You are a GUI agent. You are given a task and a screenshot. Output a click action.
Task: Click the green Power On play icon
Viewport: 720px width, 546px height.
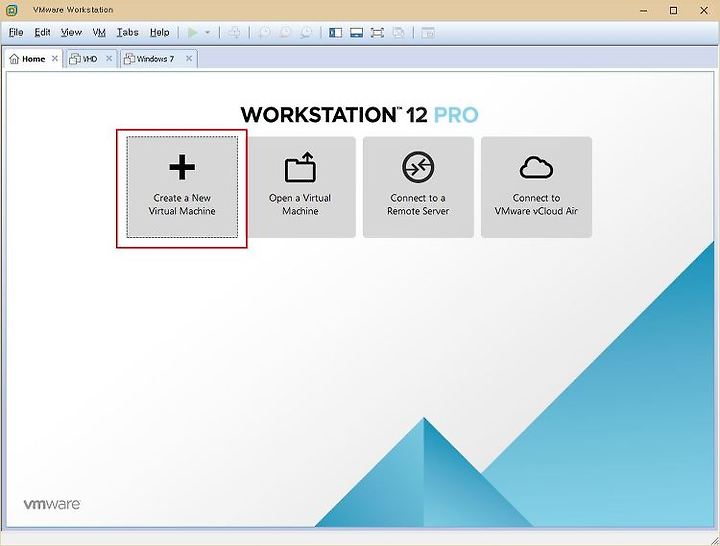(x=193, y=33)
